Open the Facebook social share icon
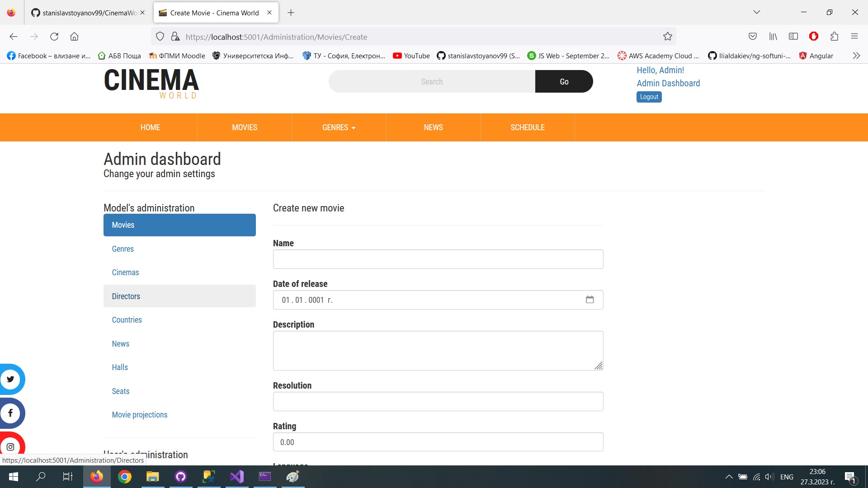 [11, 413]
